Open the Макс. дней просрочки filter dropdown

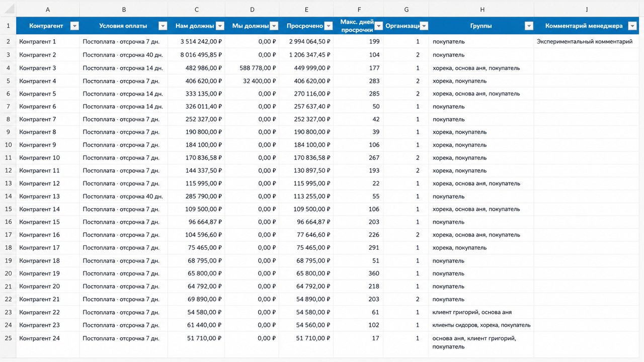[378, 26]
